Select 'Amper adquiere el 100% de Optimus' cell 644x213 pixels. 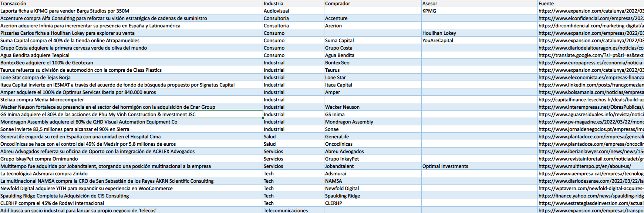click(131, 92)
